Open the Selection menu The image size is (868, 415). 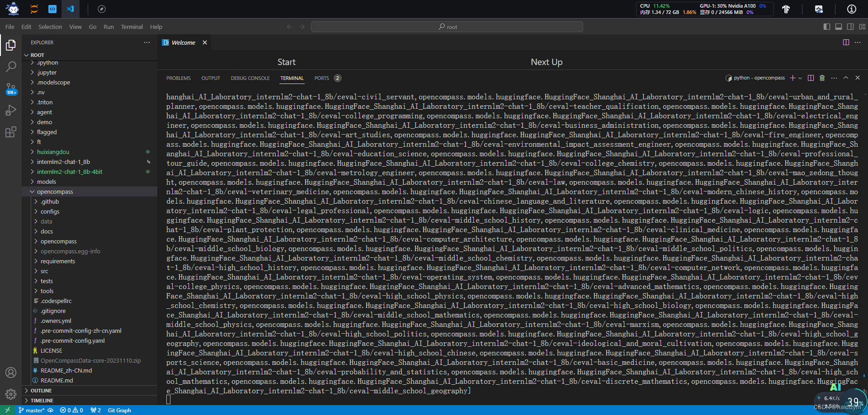(x=50, y=27)
